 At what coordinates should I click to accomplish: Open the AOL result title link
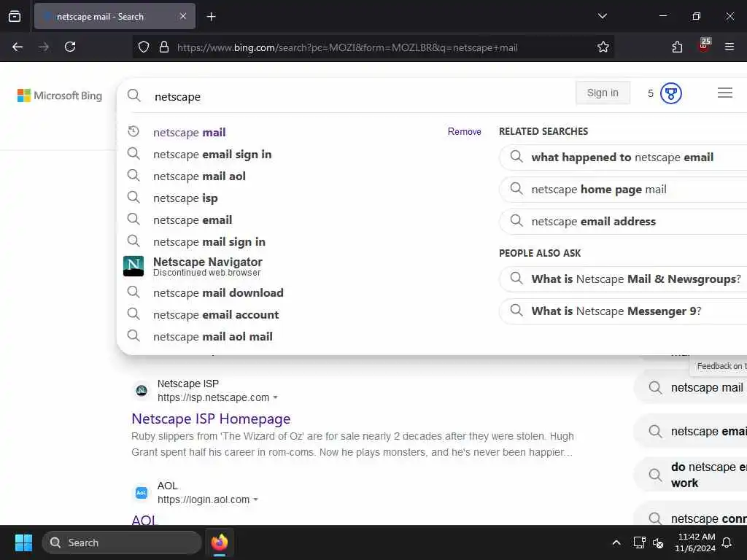coord(144,519)
